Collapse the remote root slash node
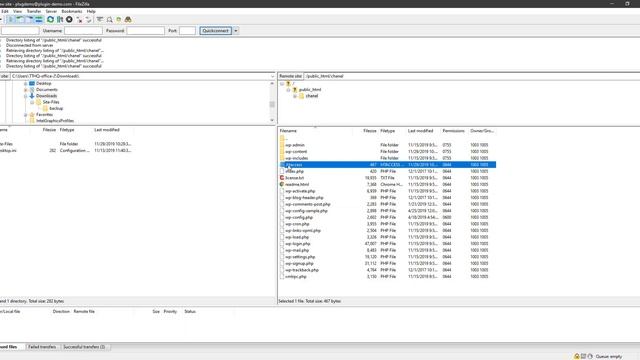The image size is (640, 360). point(282,84)
